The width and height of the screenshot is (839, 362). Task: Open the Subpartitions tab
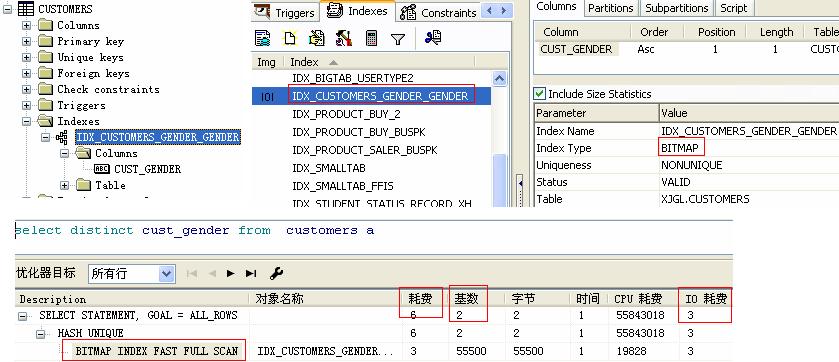676,8
